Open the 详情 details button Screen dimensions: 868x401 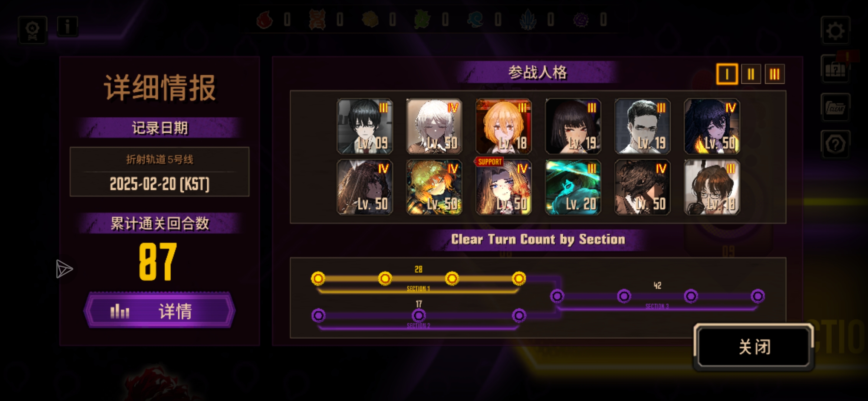160,311
